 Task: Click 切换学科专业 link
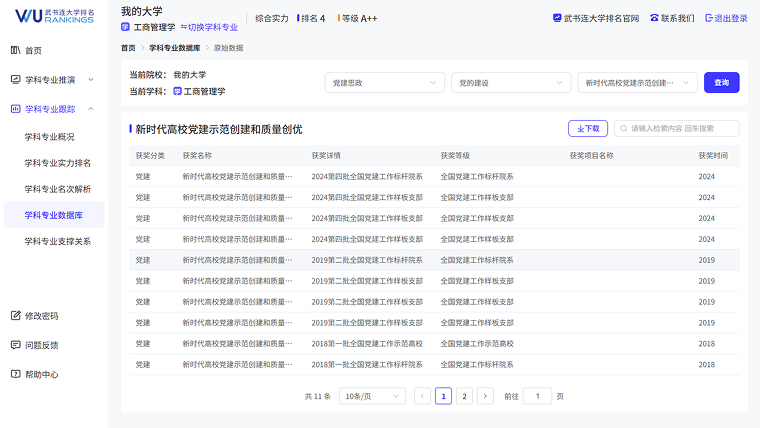pyautogui.click(x=209, y=27)
